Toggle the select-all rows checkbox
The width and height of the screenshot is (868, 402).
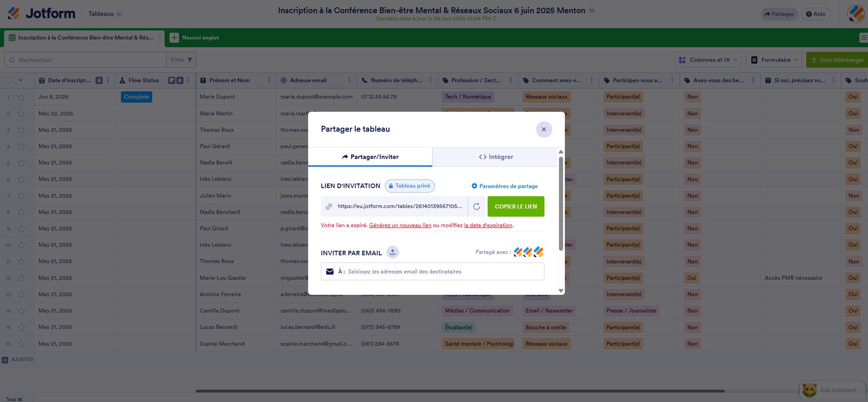tap(9, 80)
